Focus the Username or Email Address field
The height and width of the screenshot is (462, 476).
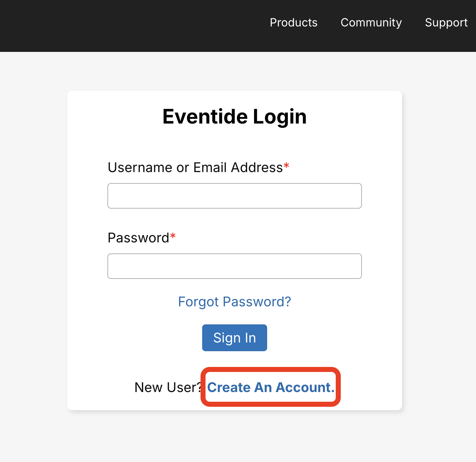pyautogui.click(x=234, y=196)
